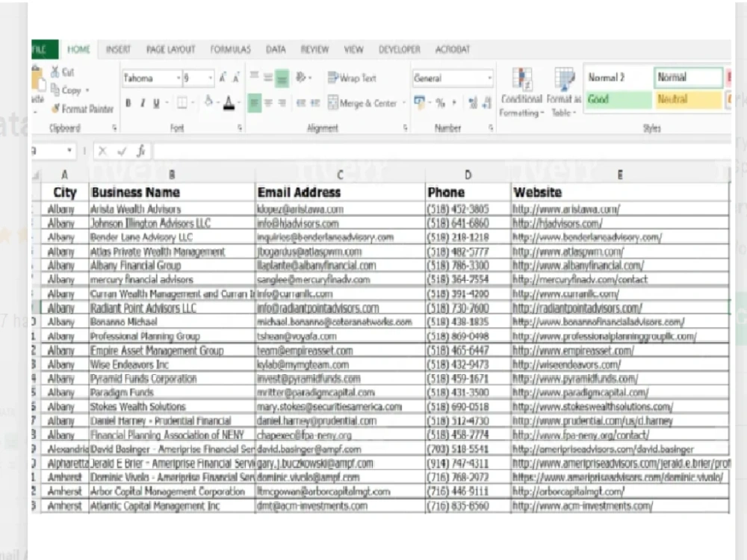Screen dimensions: 747x560
Task: Switch to the REVIEW tab
Action: click(x=314, y=49)
